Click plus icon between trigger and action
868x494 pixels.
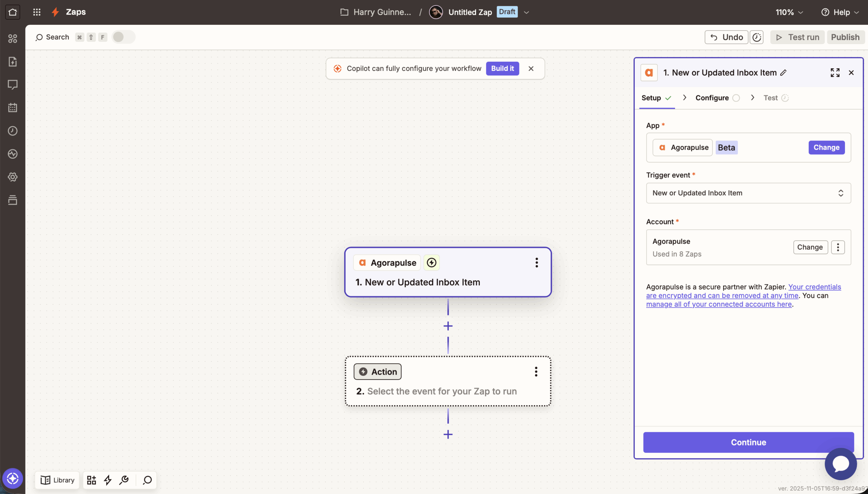point(448,326)
